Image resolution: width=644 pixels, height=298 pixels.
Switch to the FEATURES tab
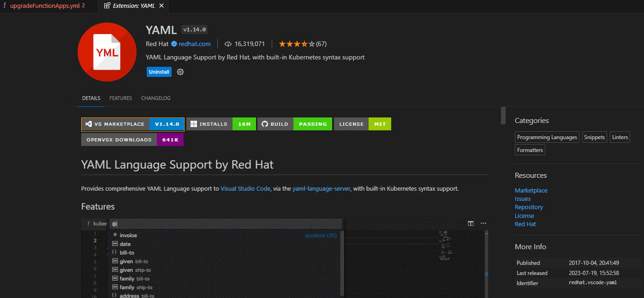click(120, 98)
